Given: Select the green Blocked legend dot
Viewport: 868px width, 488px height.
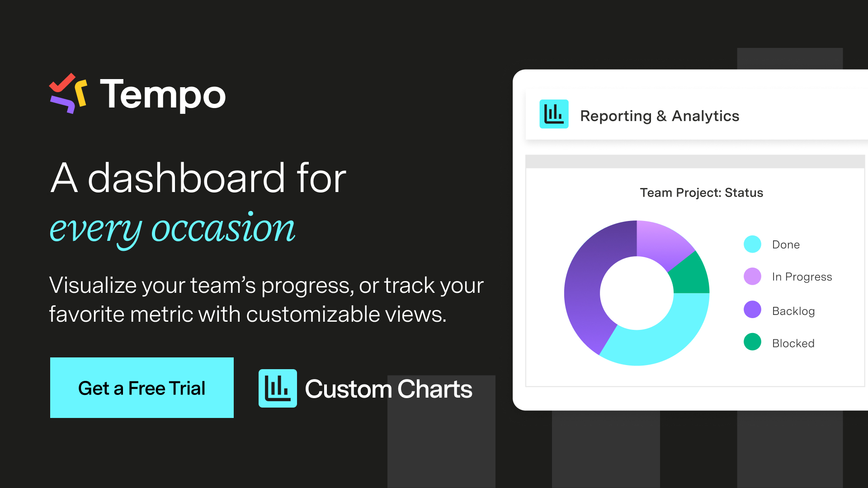Looking at the screenshot, I should (752, 342).
